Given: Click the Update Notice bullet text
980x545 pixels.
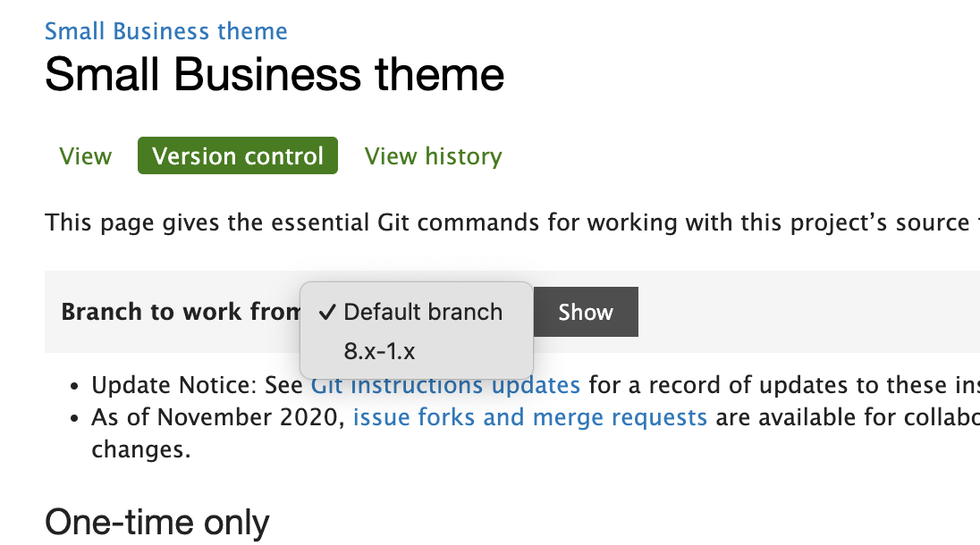Looking at the screenshot, I should [197, 384].
